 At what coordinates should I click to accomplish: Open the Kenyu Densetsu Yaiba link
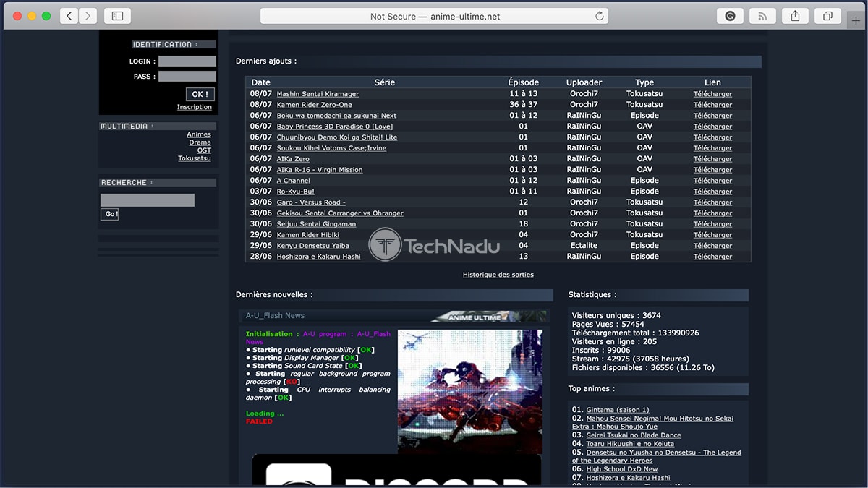coord(312,246)
